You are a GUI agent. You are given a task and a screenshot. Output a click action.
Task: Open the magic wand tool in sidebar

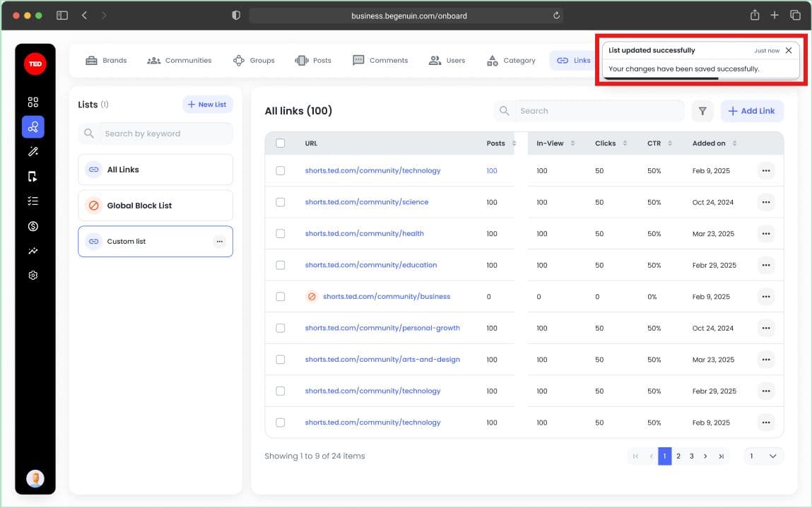point(33,152)
